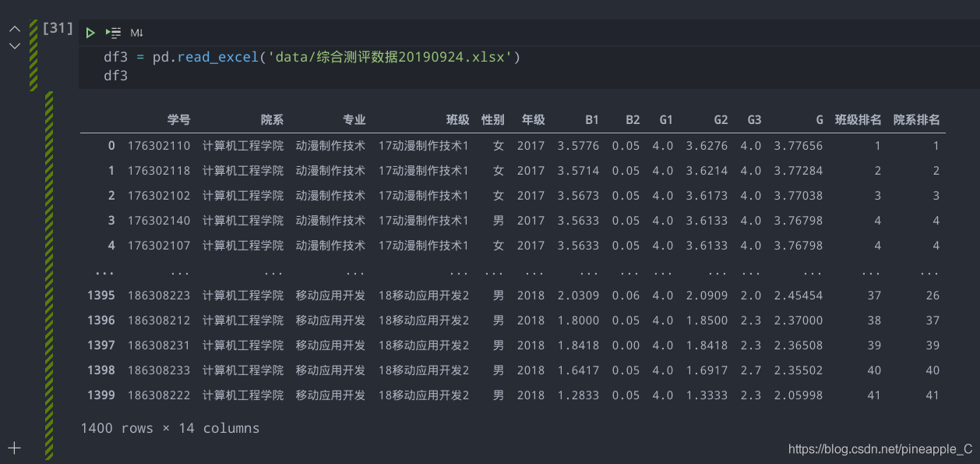
Task: Collapse the code cell gutter above the output
Action: point(31,55)
